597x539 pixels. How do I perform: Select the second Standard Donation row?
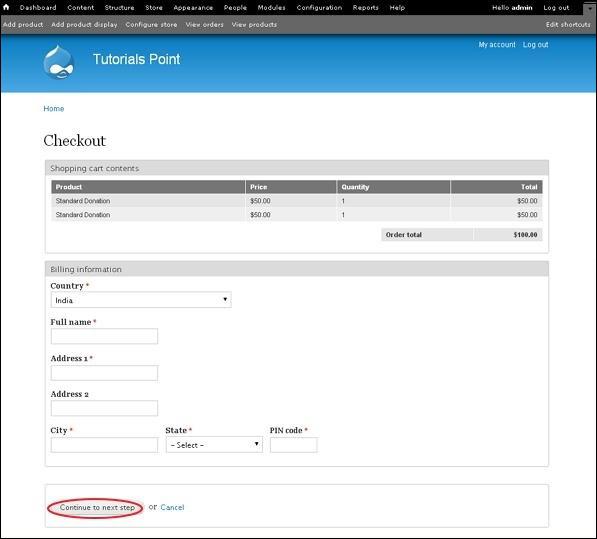coord(297,215)
